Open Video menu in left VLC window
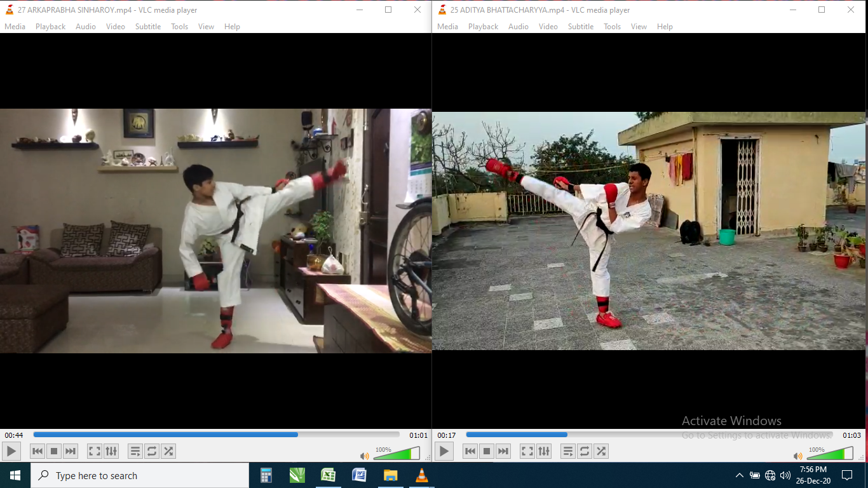This screenshot has height=488, width=868. click(x=116, y=27)
